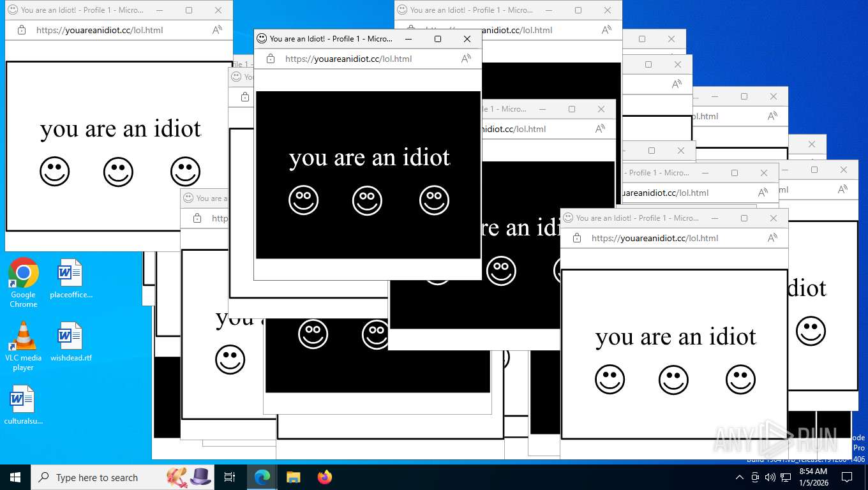This screenshot has width=868, height=490.
Task: Close the front black idiot window
Action: (x=467, y=39)
